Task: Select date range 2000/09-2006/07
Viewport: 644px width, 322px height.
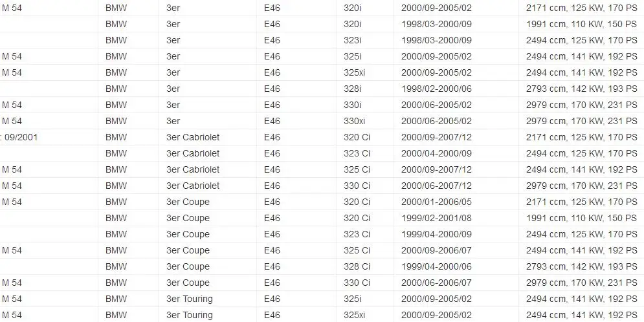Action: pyautogui.click(x=436, y=250)
